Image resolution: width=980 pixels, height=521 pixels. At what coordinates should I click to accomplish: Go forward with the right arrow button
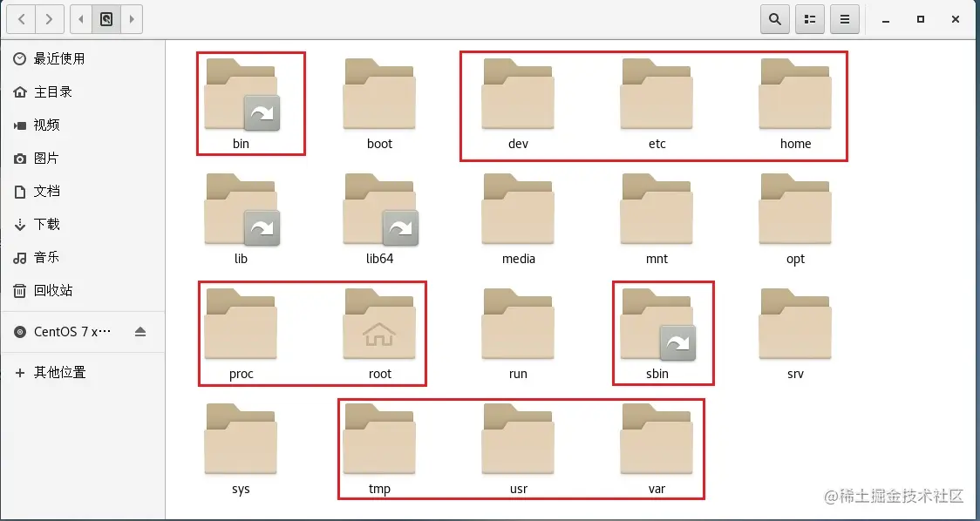[x=49, y=19]
